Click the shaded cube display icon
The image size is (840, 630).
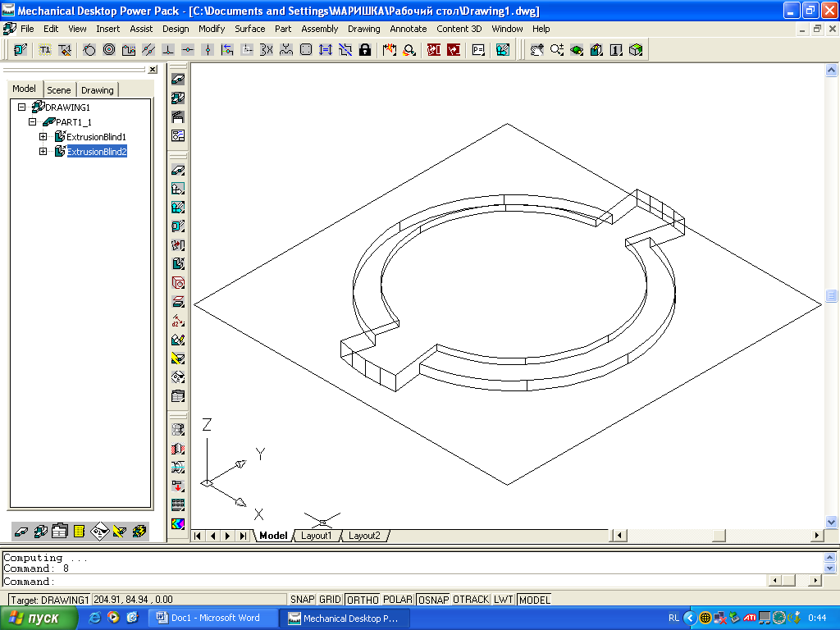(636, 50)
